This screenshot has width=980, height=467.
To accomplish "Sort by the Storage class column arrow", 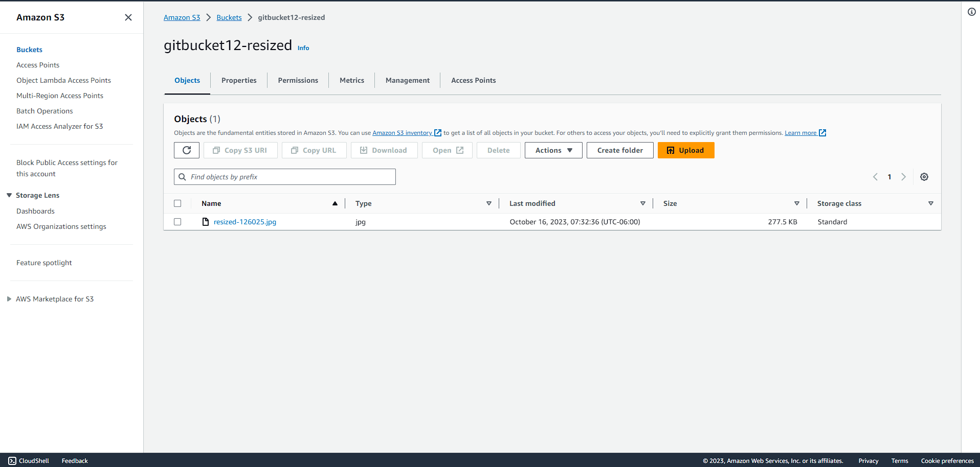I will pyautogui.click(x=931, y=203).
